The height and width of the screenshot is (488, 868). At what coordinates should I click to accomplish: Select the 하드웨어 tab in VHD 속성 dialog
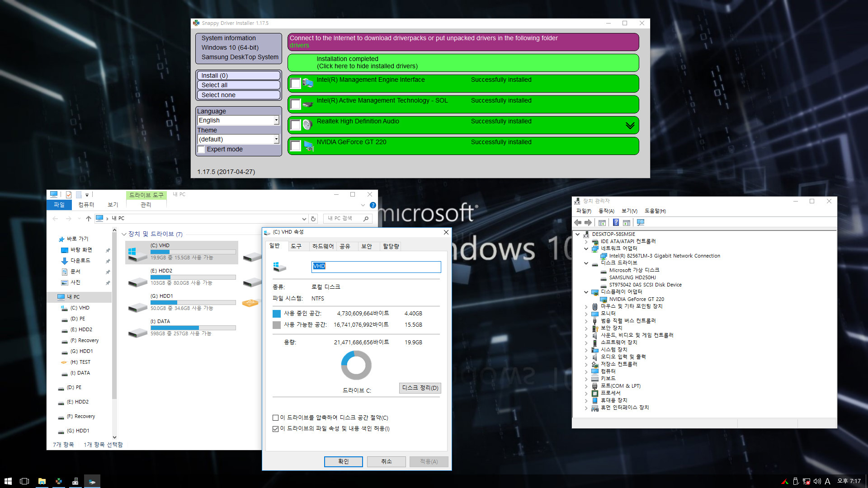(321, 246)
